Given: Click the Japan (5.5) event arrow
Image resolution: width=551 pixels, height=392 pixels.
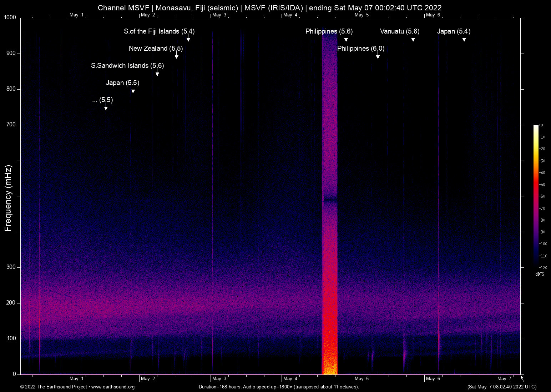Looking at the screenshot, I should [133, 90].
